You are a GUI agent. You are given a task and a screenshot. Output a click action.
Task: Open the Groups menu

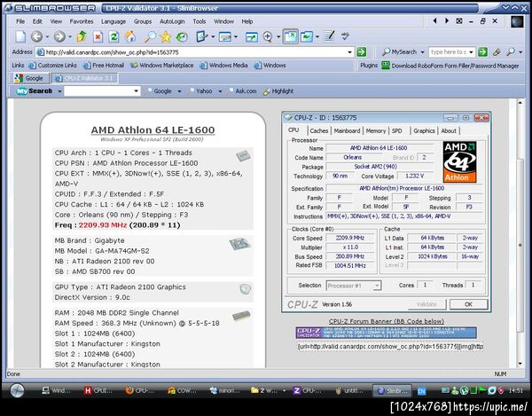(143, 21)
